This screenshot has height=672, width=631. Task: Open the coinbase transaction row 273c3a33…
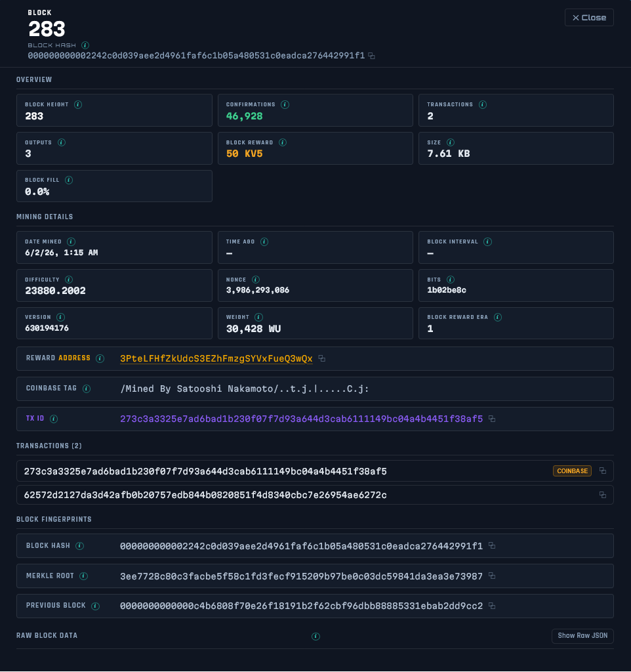click(x=315, y=471)
